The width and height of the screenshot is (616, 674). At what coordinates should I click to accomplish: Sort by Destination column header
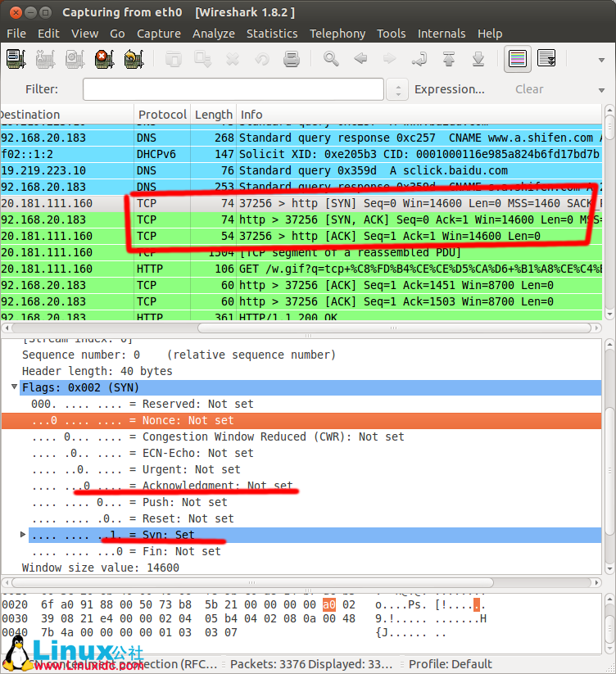pyautogui.click(x=67, y=115)
